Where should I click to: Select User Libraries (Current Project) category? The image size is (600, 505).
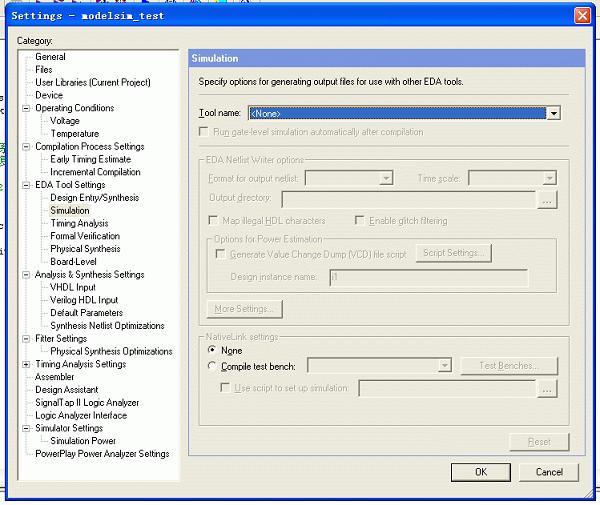pyautogui.click(x=93, y=83)
